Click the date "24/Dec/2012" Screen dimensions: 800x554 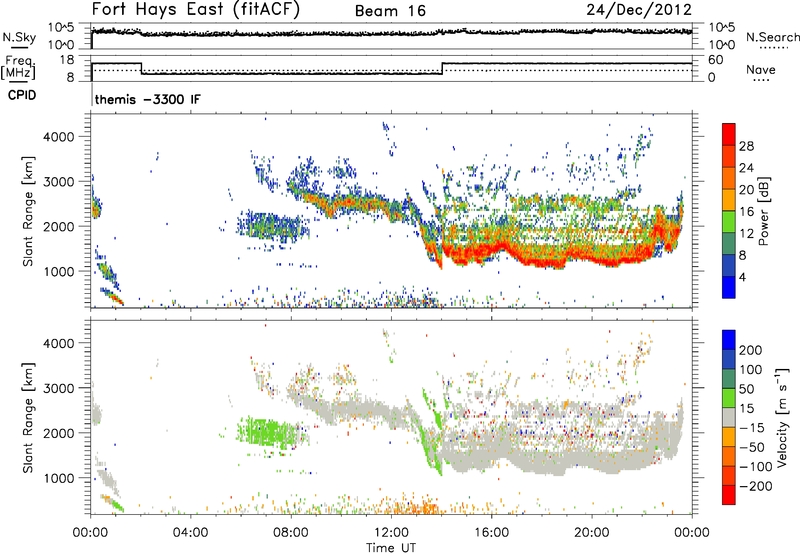pos(639,10)
